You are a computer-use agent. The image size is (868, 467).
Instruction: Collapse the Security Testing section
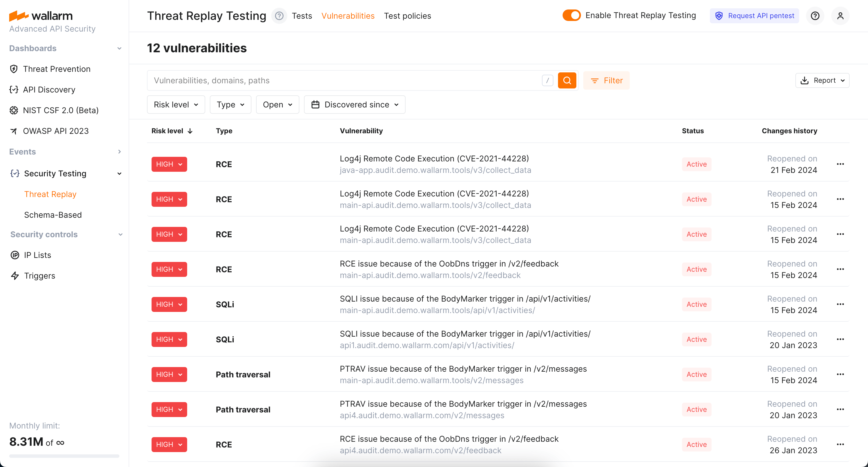pyautogui.click(x=120, y=173)
